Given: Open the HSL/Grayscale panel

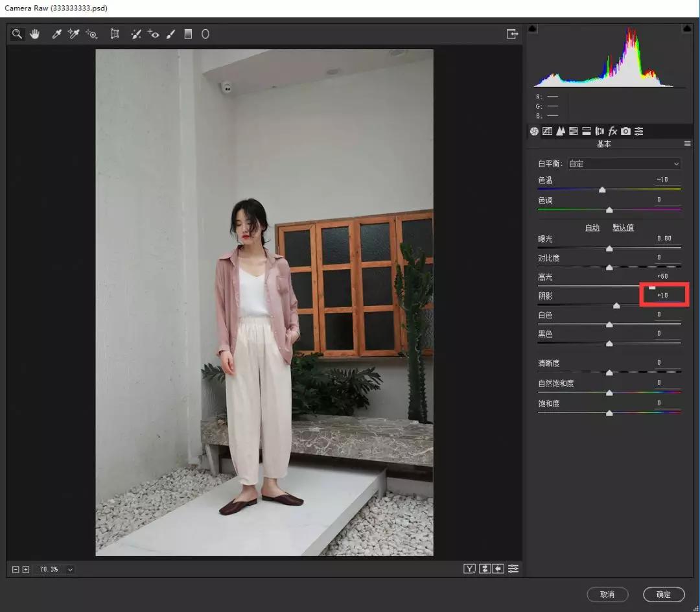Looking at the screenshot, I should [573, 131].
